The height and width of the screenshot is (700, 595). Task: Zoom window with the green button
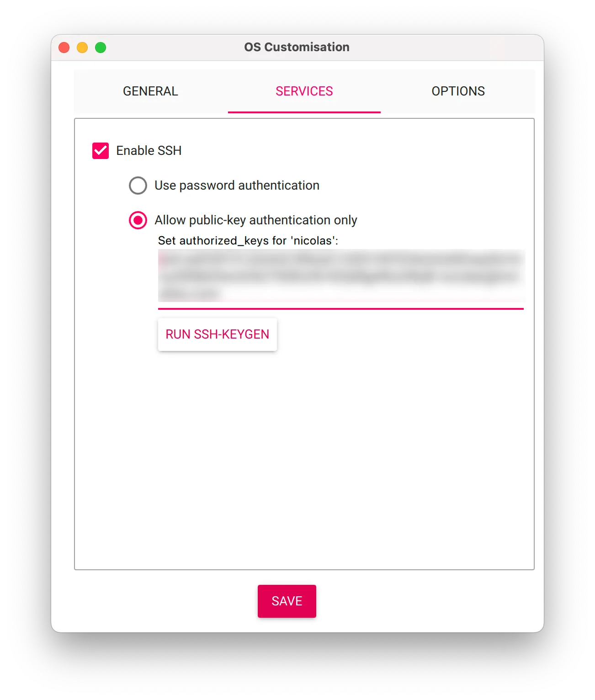101,48
